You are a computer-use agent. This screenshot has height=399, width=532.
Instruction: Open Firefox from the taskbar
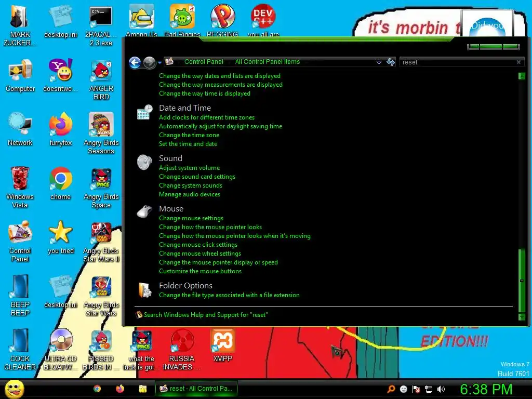click(120, 389)
